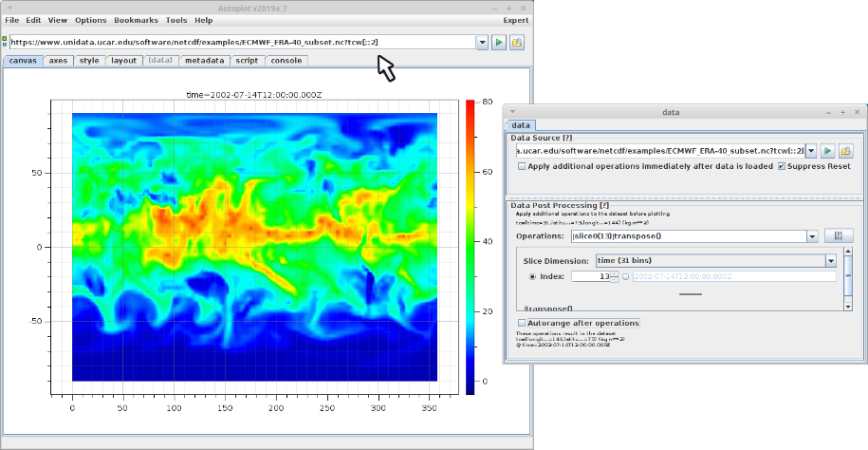Expand the Operations history dropdown
The width and height of the screenshot is (868, 450).
[812, 236]
